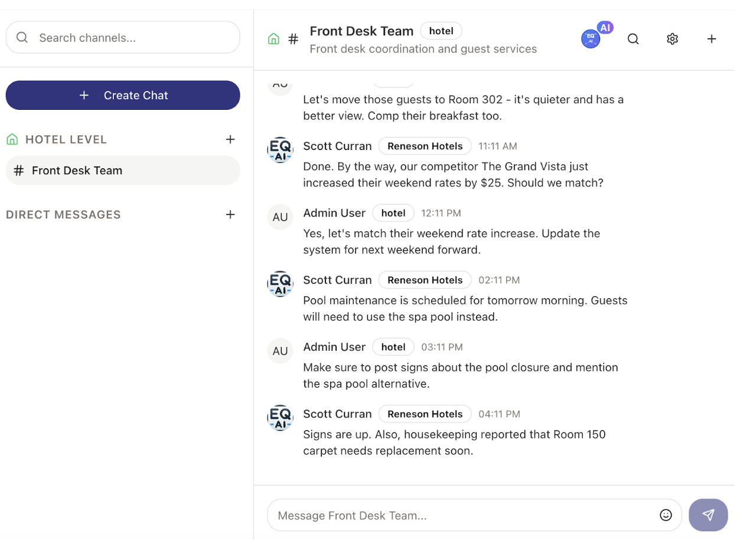The image size is (756, 549).
Task: Click Admin User avatar on 03:11 PM message
Action: coord(280,351)
